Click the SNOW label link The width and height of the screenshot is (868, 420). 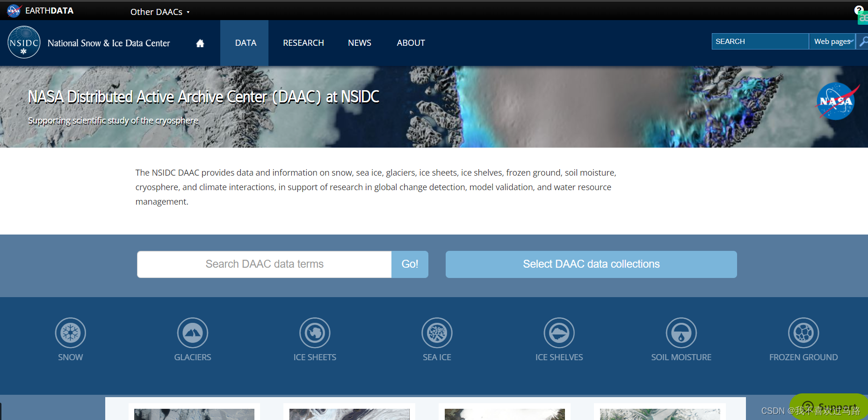tap(71, 357)
